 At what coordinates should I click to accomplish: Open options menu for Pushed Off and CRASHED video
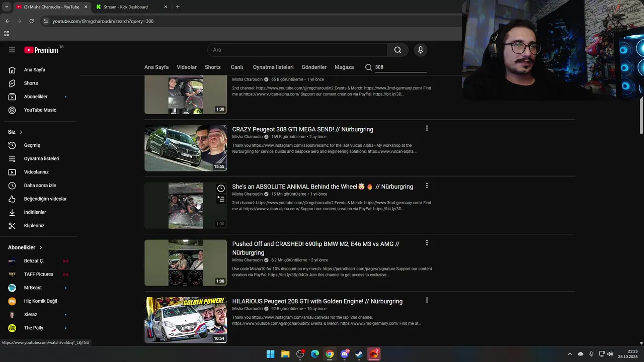tap(427, 243)
